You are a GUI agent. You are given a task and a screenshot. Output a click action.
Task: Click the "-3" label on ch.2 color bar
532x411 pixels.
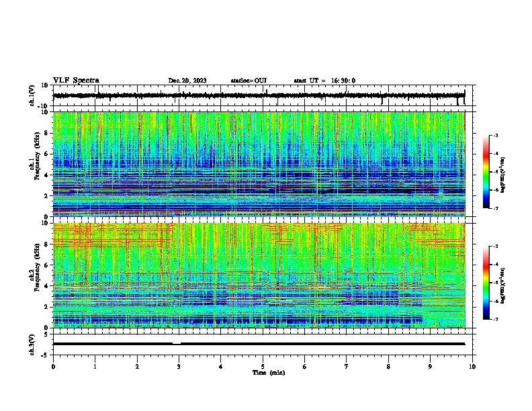point(495,246)
